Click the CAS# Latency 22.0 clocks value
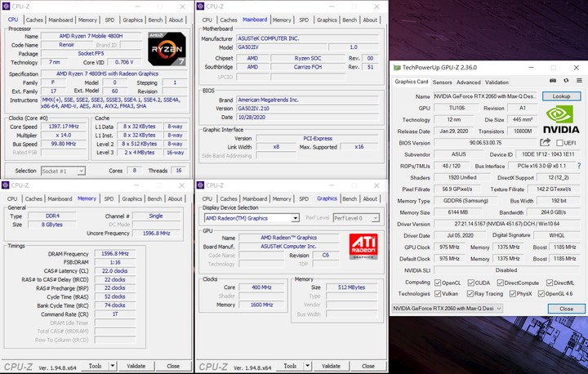588x374 pixels. [x=115, y=271]
